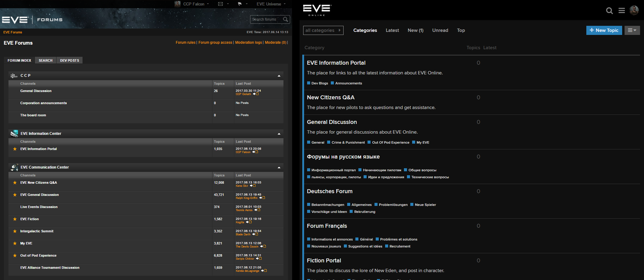644x280 pixels.
Task: Go to last post by Tooniis Aeros icon
Action: [257, 210]
